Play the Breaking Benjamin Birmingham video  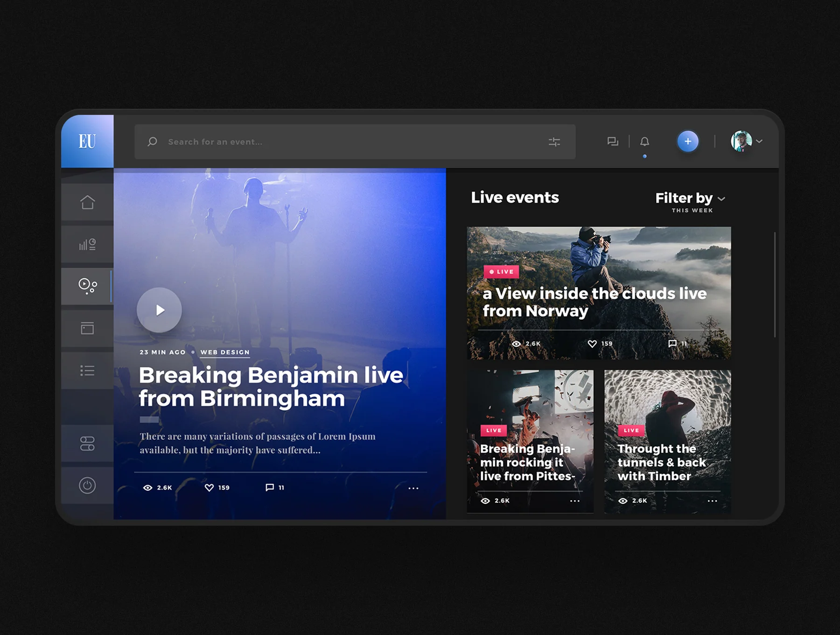pyautogui.click(x=159, y=310)
